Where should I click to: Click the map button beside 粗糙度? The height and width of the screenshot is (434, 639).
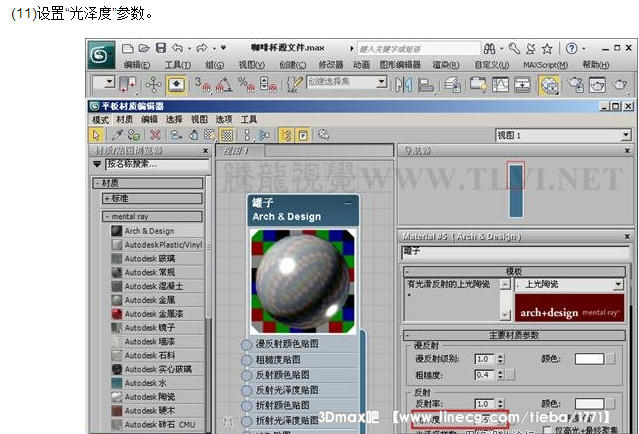coord(511,375)
